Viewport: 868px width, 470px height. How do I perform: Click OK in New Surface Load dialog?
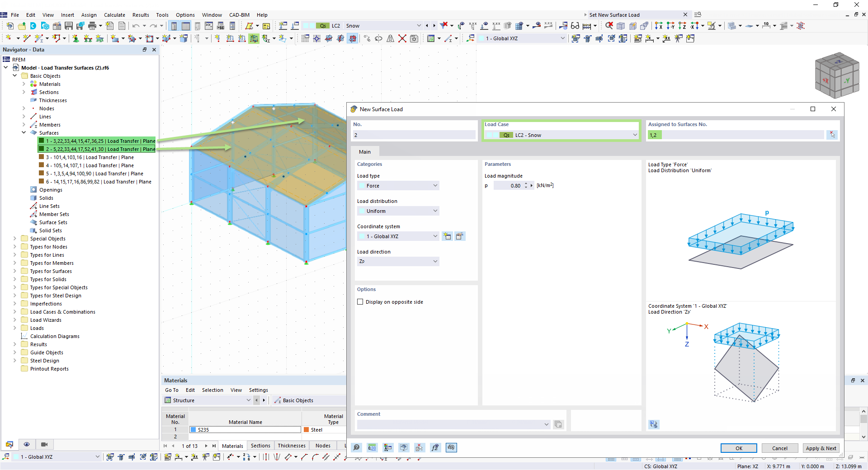coord(739,448)
